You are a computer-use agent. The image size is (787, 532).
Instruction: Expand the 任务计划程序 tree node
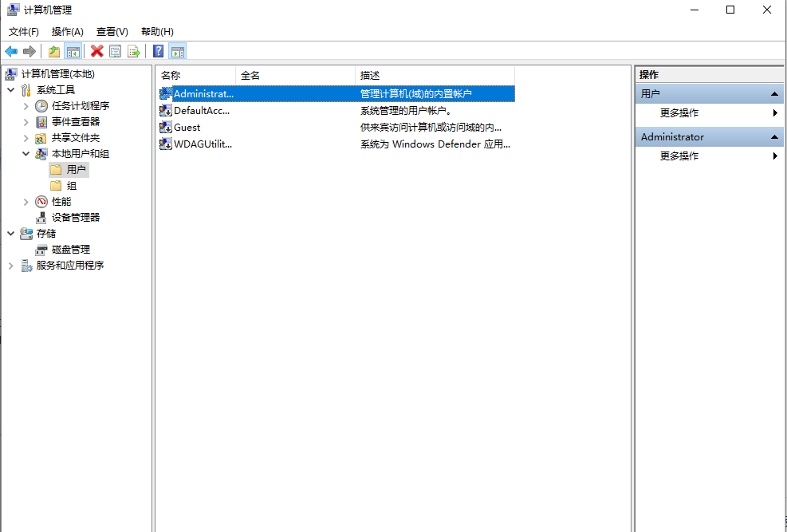tap(25, 105)
